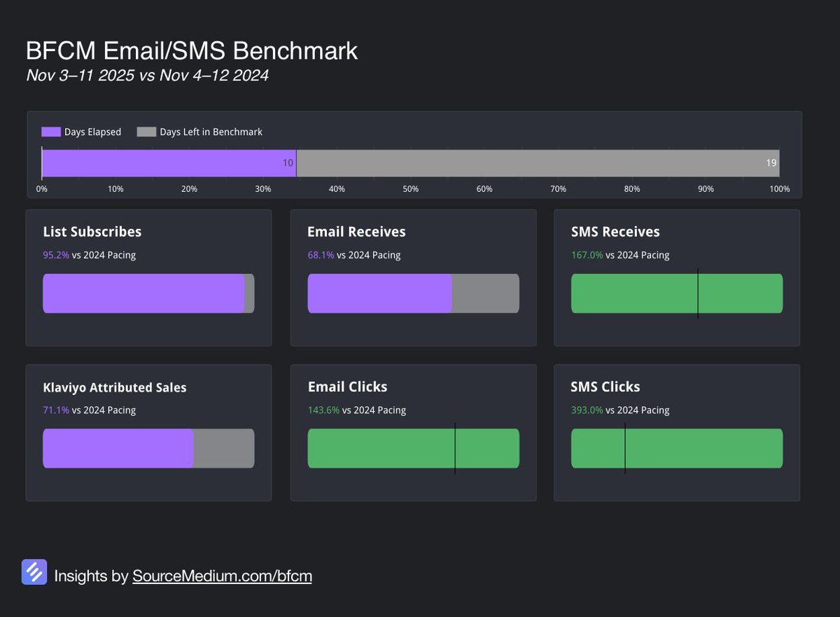Click the 95.2% pacing value
This screenshot has width=840, height=617.
pos(56,255)
